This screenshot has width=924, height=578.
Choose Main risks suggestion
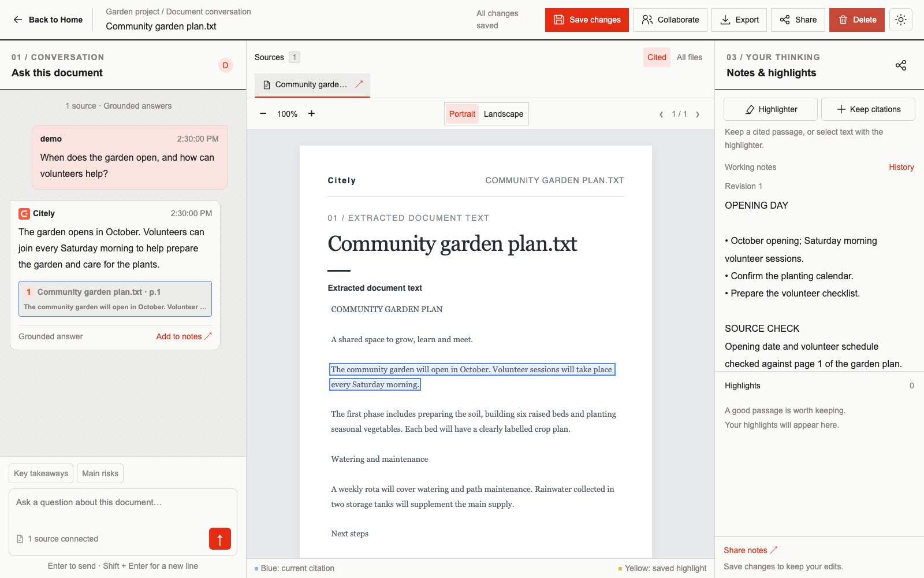point(100,473)
